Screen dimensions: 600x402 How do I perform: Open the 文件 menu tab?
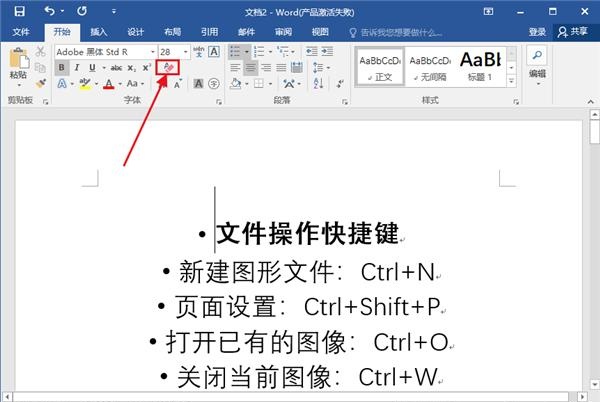20,32
